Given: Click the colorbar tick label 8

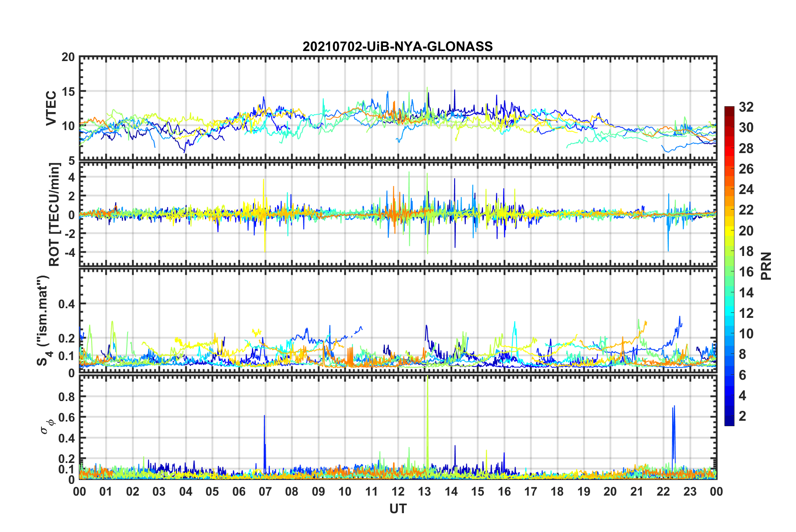Looking at the screenshot, I should (742, 355).
